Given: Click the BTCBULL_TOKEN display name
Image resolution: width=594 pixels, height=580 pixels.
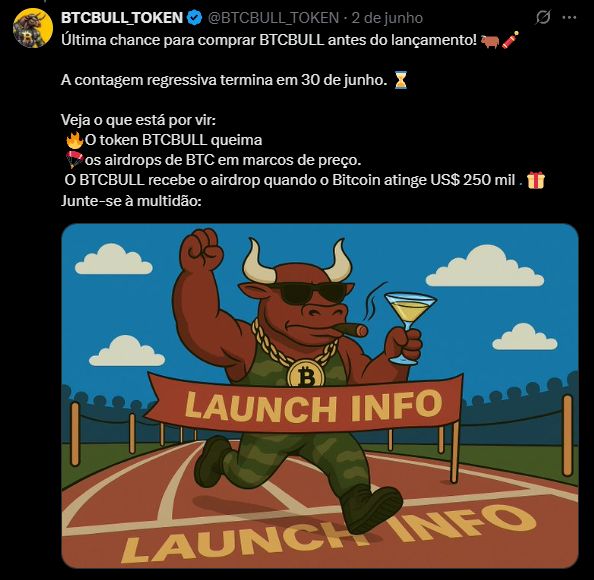Looking at the screenshot, I should tap(122, 18).
